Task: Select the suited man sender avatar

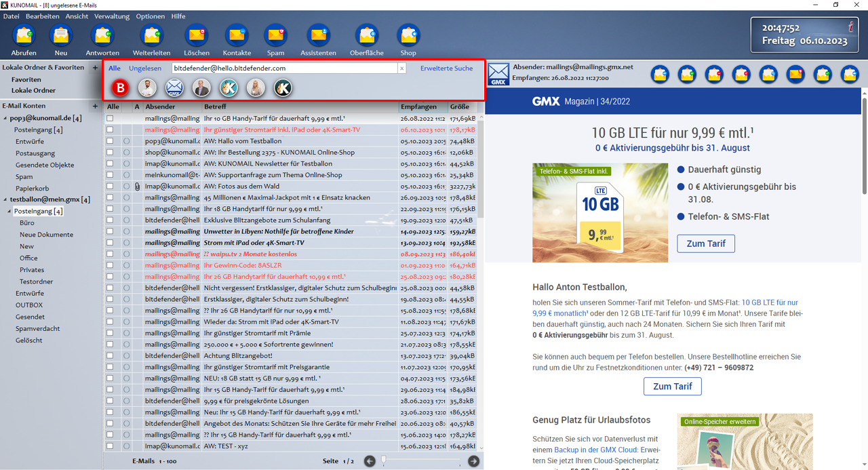Action: pyautogui.click(x=201, y=87)
